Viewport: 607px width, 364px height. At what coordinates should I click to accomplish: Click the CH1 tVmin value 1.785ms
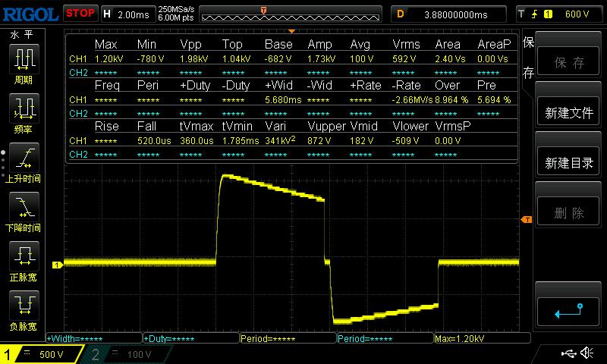coord(241,141)
